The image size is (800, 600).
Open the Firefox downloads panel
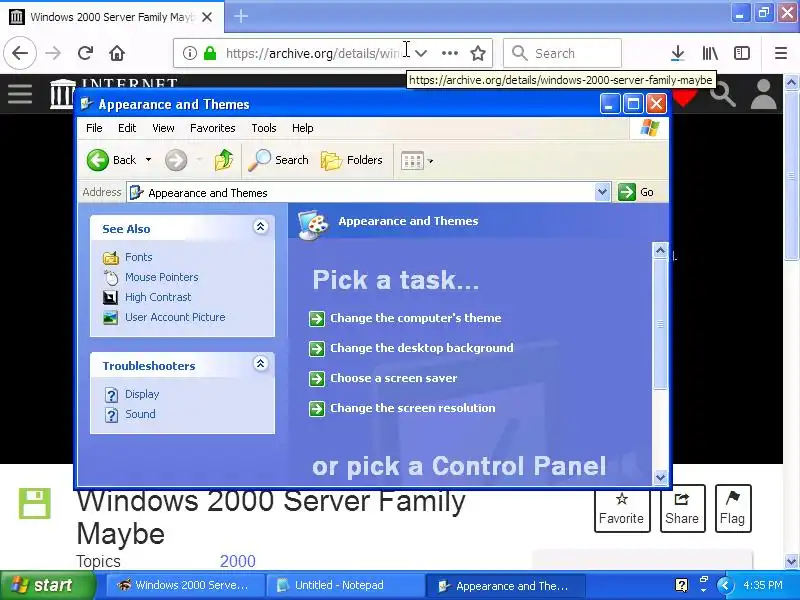678,53
